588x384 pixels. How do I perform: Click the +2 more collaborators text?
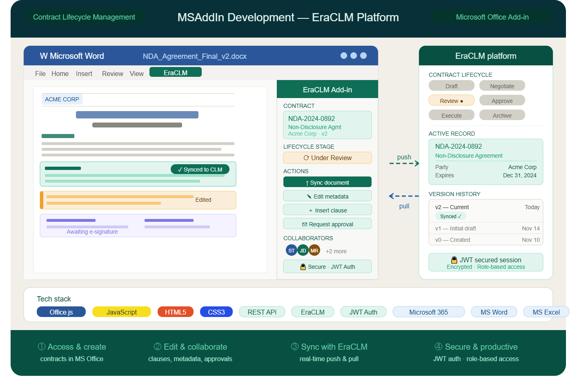(336, 251)
